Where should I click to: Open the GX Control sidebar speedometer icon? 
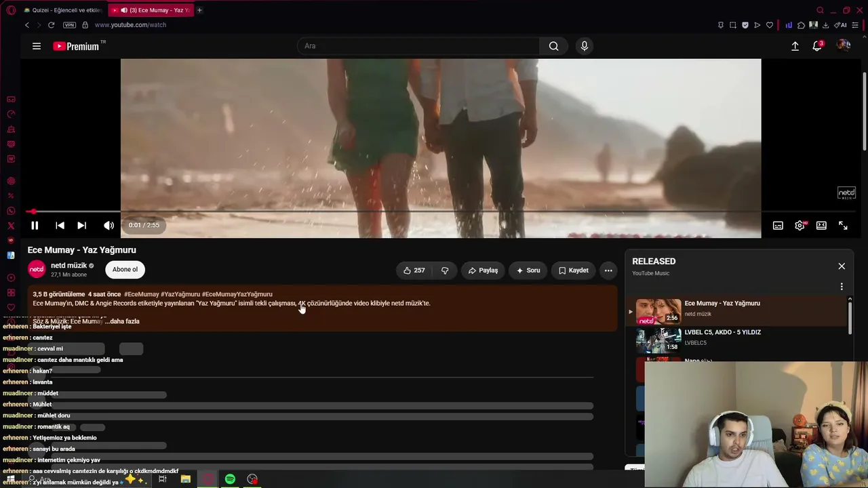(11, 114)
